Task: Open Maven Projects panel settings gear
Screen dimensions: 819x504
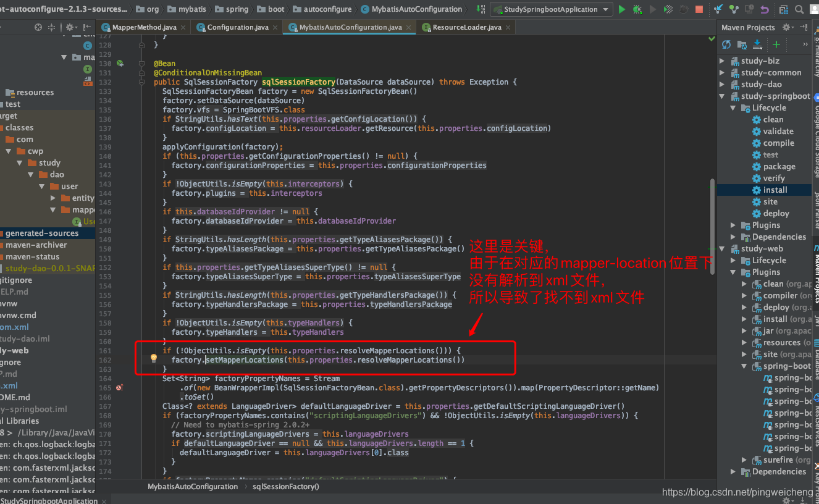Action: tap(788, 27)
